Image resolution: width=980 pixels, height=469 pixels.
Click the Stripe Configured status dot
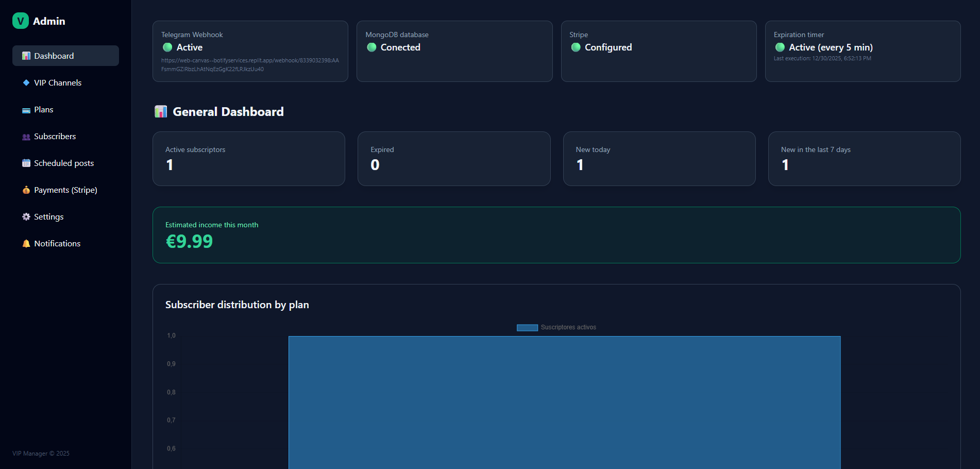click(x=576, y=47)
